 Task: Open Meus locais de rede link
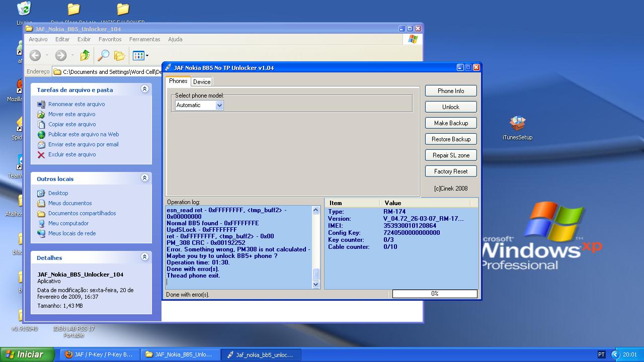(x=72, y=233)
